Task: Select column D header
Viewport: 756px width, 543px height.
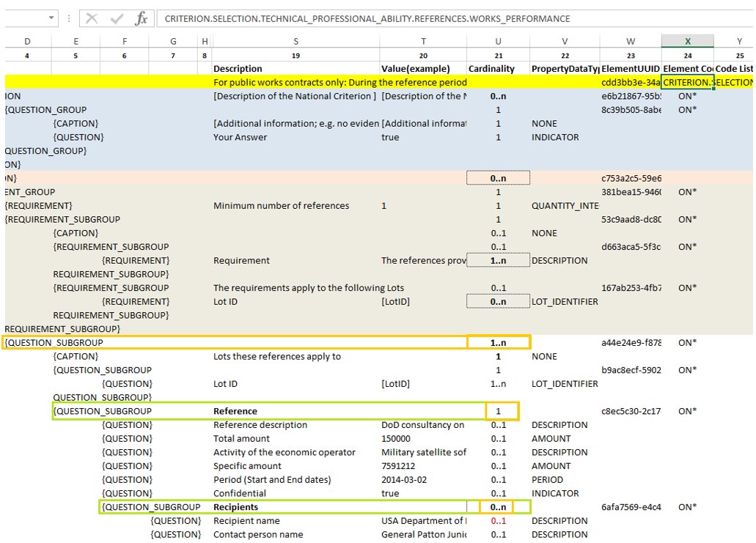Action: tap(27, 42)
